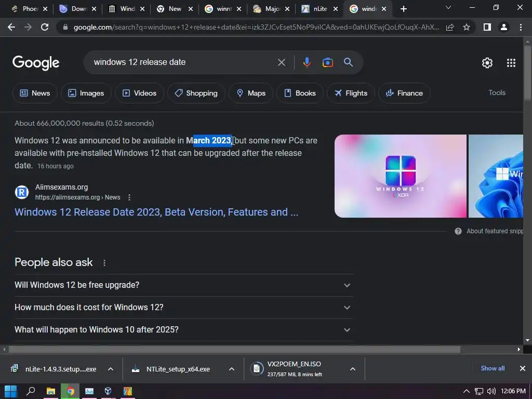This screenshot has width=532, height=399.
Task: Open network icon in system tray
Action: click(x=478, y=391)
